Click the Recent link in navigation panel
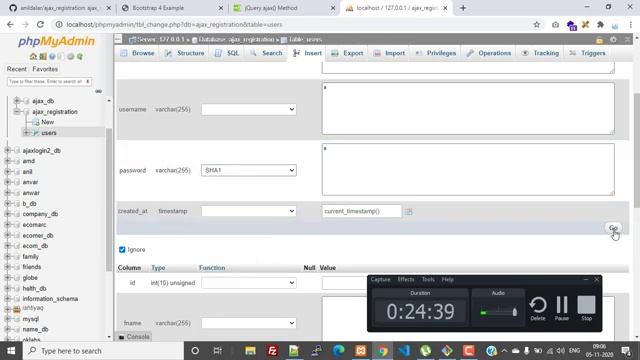640x360 pixels. [x=17, y=69]
